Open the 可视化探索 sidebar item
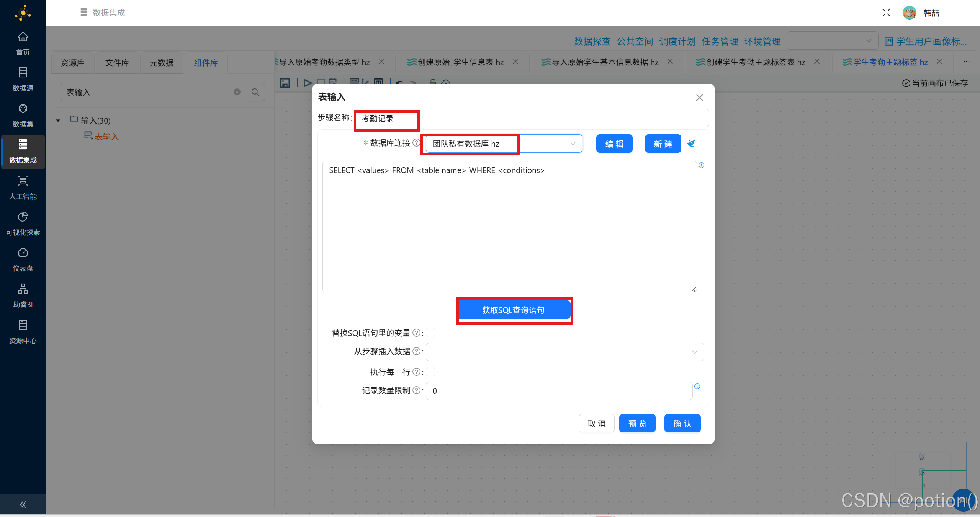Image resolution: width=980 pixels, height=517 pixels. [x=23, y=224]
